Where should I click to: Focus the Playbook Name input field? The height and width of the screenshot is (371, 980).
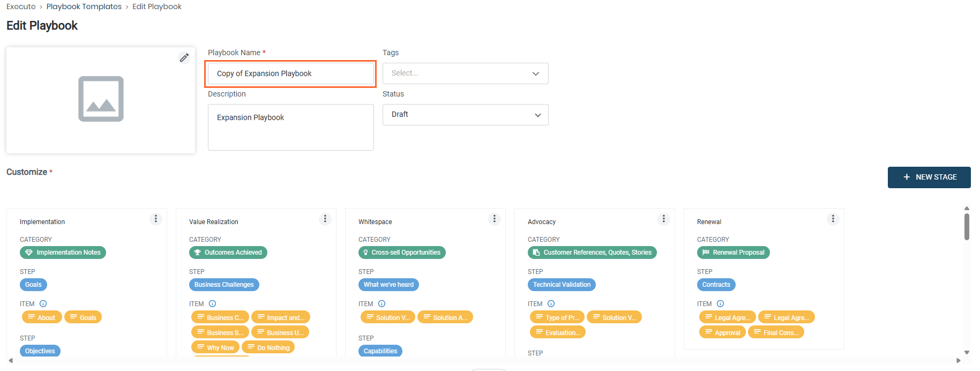(291, 73)
